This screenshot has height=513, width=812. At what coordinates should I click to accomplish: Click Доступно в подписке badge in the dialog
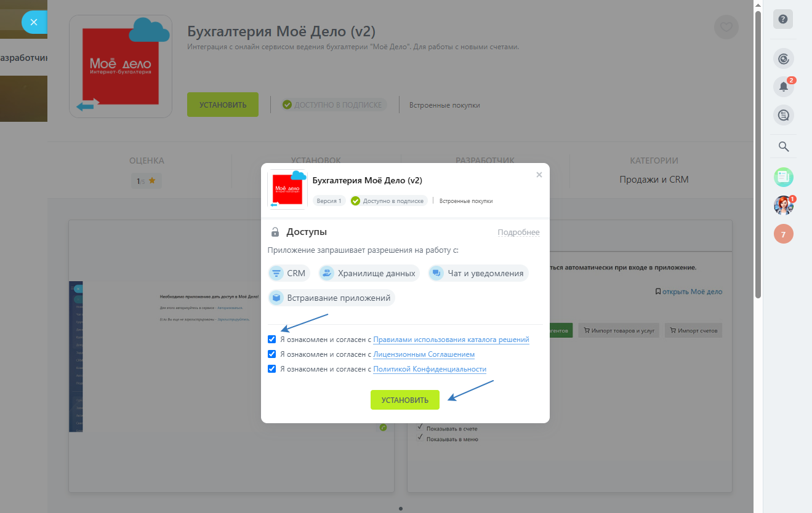click(388, 201)
